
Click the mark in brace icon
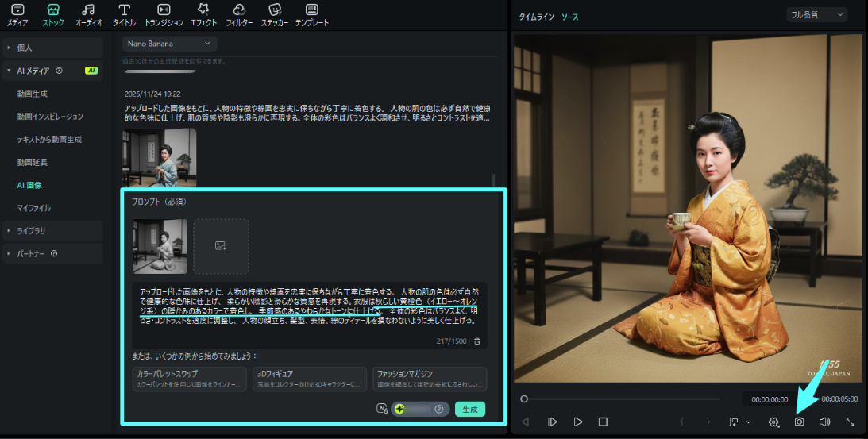tap(682, 422)
